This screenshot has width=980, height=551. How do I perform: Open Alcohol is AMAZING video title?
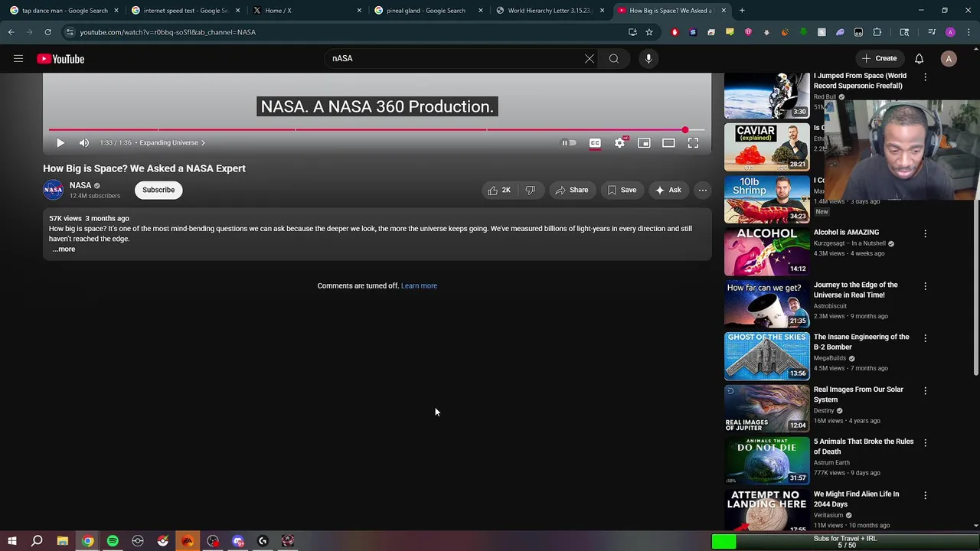[x=846, y=232]
